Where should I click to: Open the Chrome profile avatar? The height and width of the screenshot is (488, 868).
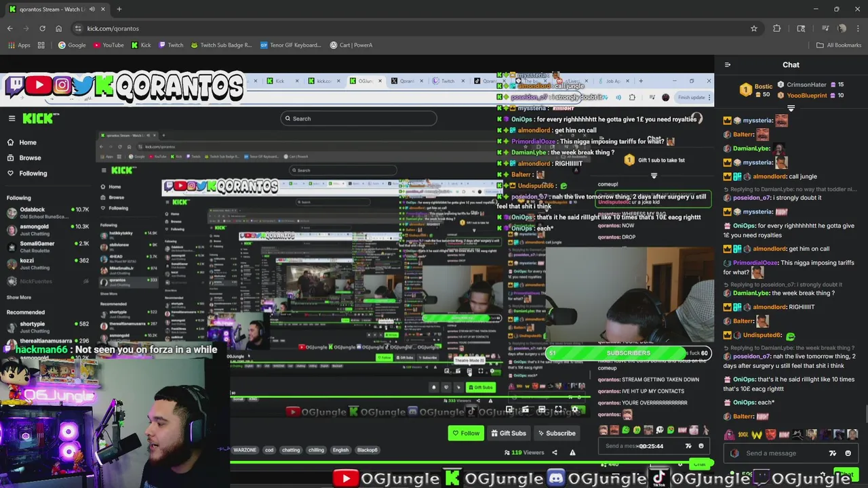[842, 28]
